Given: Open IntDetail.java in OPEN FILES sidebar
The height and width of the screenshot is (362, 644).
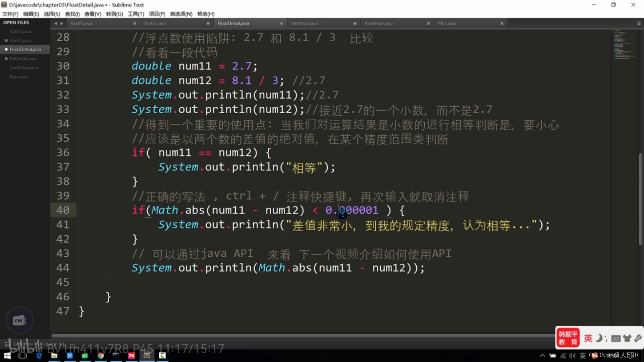Looking at the screenshot, I should (23, 58).
